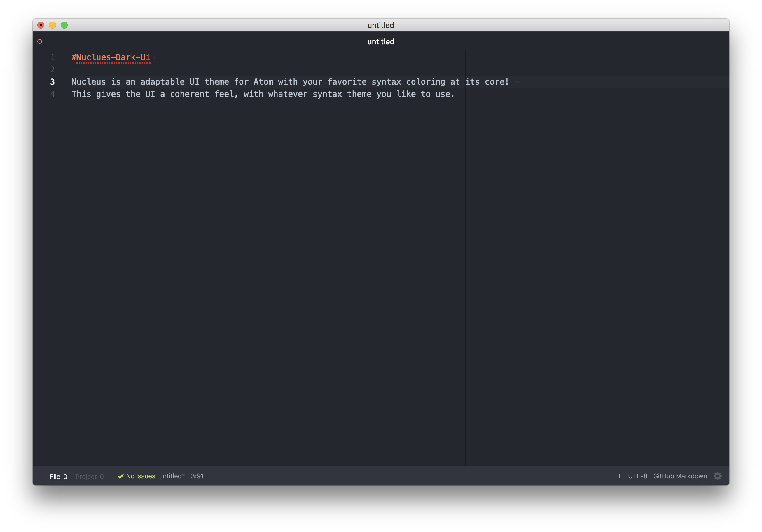Image resolution: width=762 pixels, height=532 pixels.
Task: Click the untitled window title text
Action: pos(381,25)
